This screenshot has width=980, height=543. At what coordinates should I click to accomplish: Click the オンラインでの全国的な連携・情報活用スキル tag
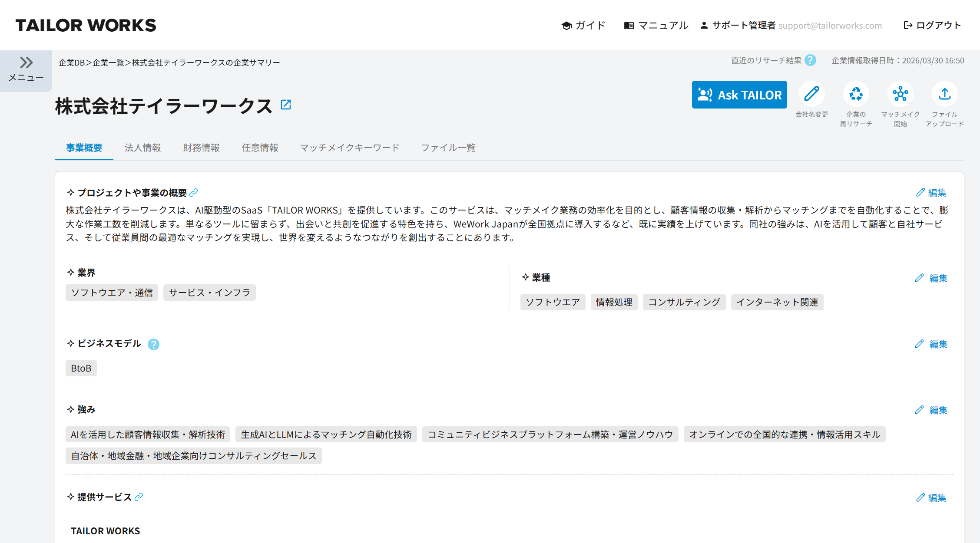coord(785,434)
